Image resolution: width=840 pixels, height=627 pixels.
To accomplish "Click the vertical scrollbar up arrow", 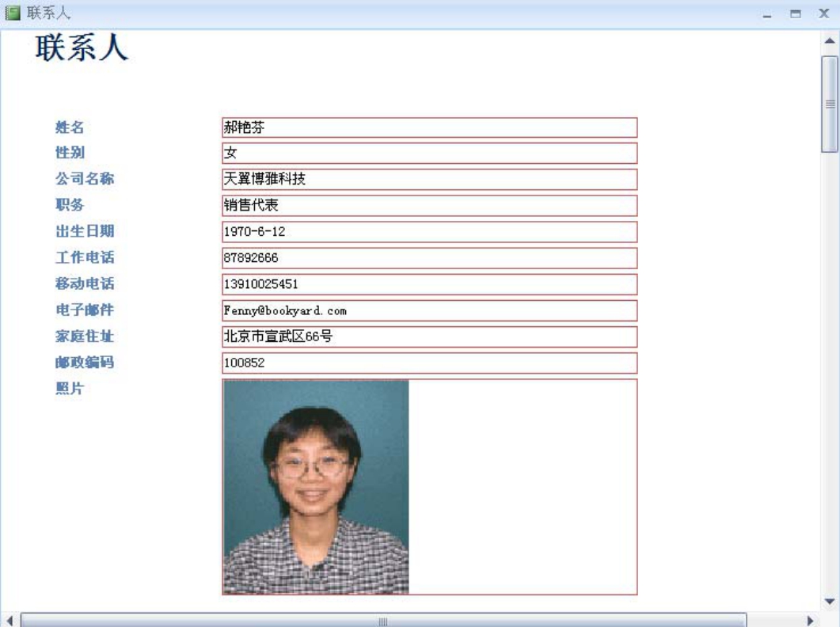I will (x=829, y=41).
